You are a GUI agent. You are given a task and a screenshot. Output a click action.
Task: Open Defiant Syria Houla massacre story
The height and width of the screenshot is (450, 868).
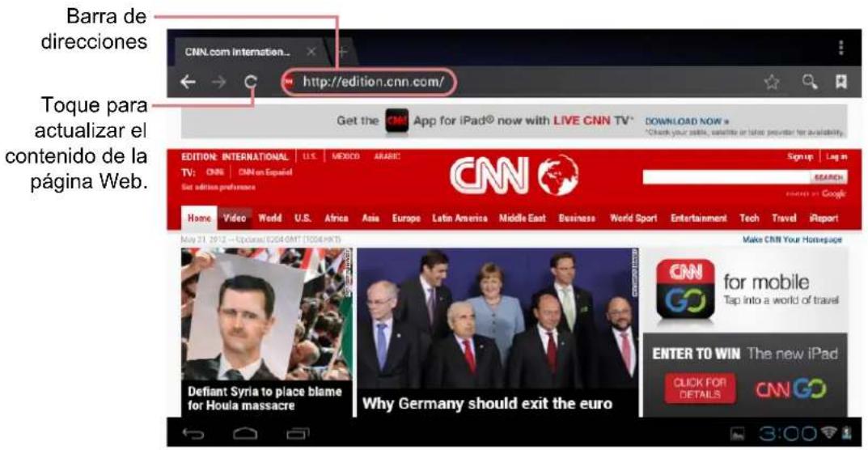[265, 398]
